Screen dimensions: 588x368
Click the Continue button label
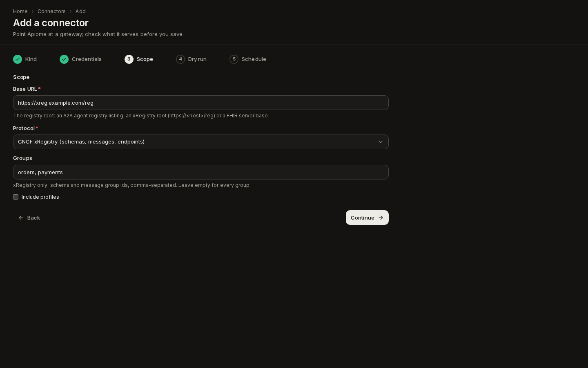point(363,218)
